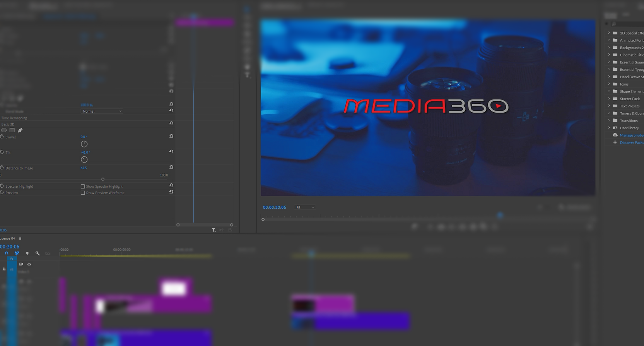Reset the Specular Highlight parameter
The height and width of the screenshot is (346, 644).
click(x=171, y=185)
